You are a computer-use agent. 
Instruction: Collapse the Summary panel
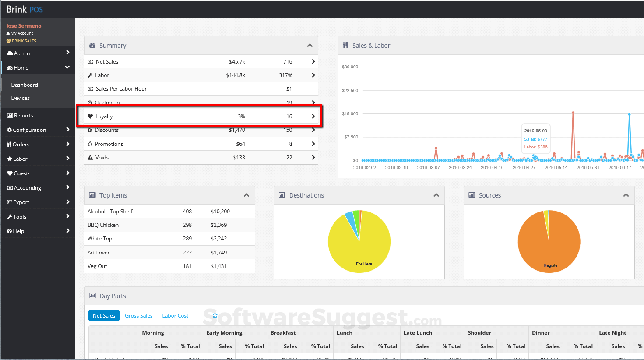click(310, 46)
